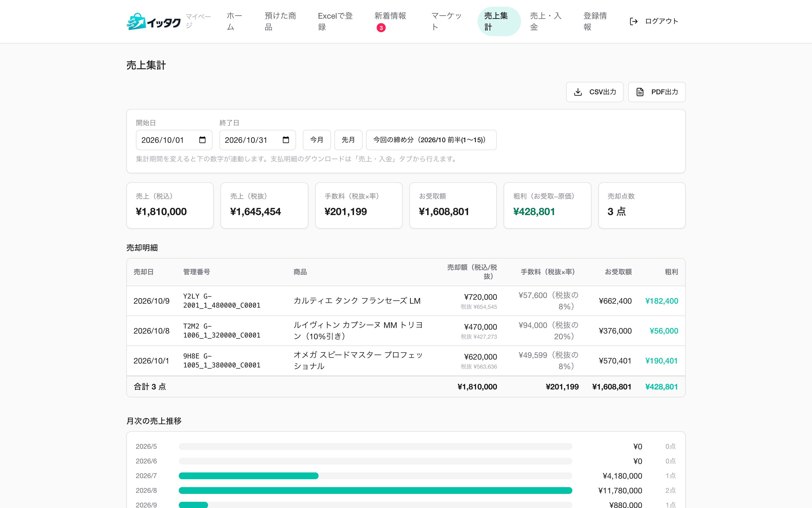Click 合計 3 点 total row label
The width and height of the screenshot is (812, 508).
[x=150, y=387]
